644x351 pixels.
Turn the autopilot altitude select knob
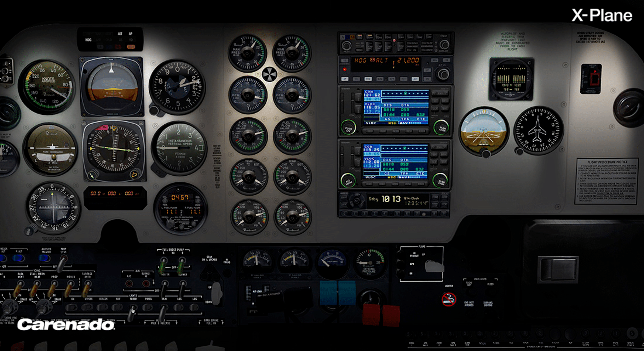click(x=443, y=74)
